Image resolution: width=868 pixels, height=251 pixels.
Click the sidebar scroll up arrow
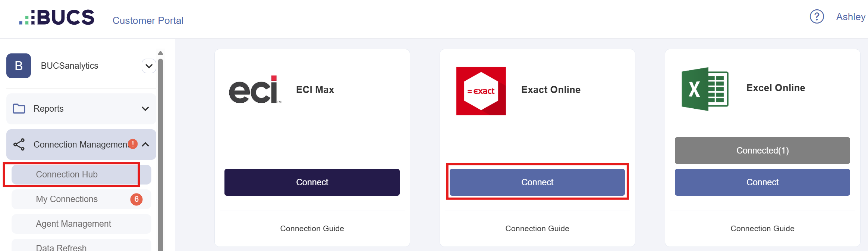coord(161,53)
